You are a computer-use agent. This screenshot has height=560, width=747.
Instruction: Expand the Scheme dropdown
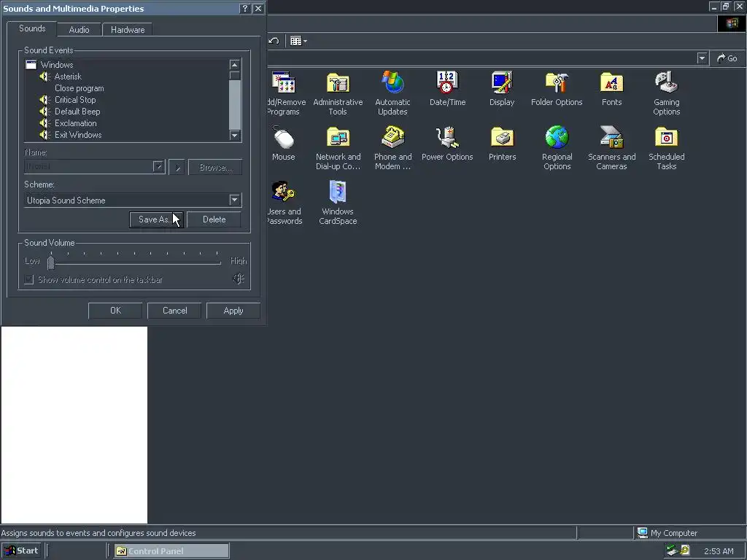[234, 200]
